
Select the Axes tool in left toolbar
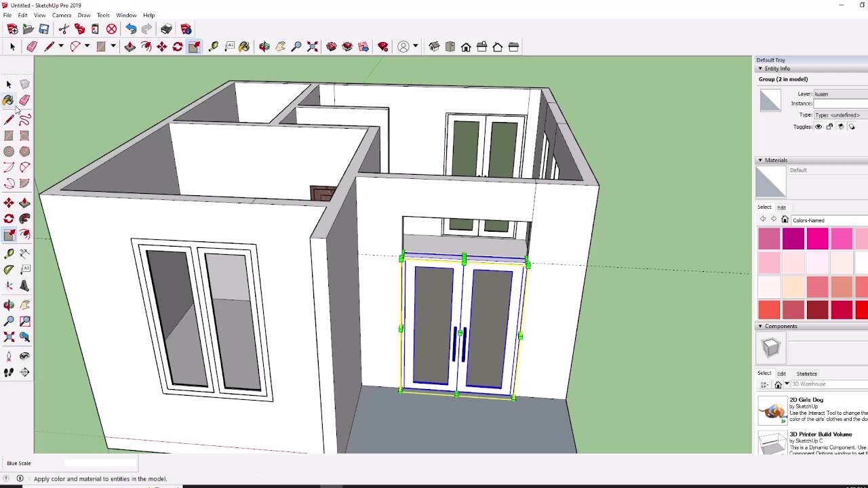pyautogui.click(x=9, y=286)
